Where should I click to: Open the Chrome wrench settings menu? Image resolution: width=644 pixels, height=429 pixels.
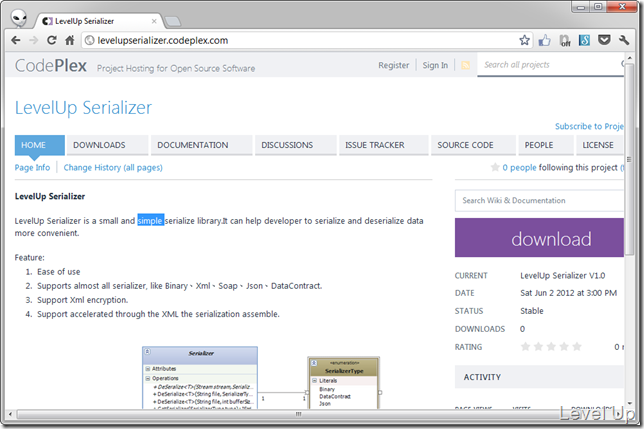(x=624, y=40)
